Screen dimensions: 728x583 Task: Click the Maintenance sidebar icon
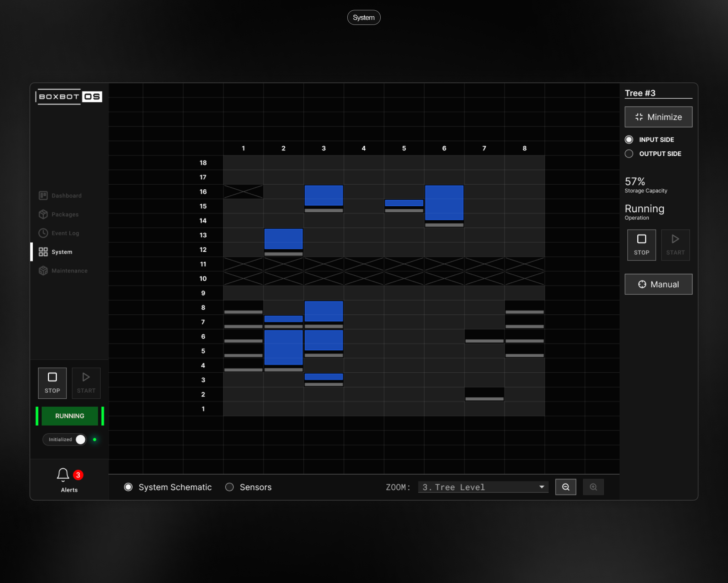point(43,271)
